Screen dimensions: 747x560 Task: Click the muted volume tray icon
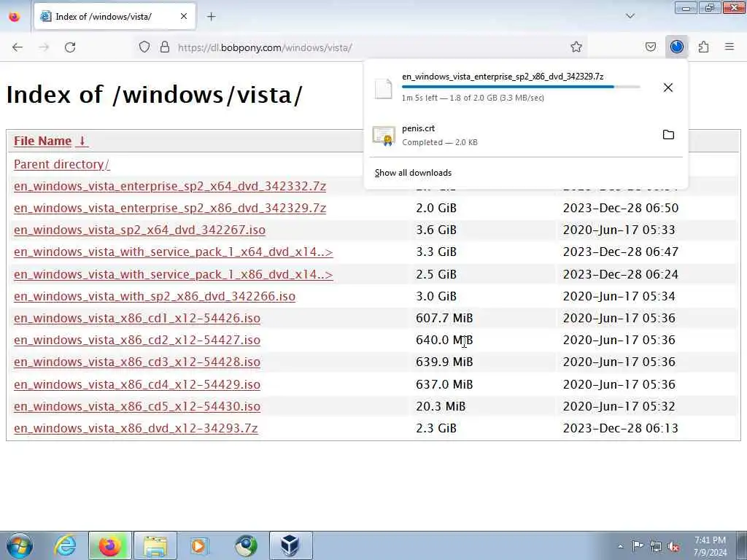coord(673,546)
